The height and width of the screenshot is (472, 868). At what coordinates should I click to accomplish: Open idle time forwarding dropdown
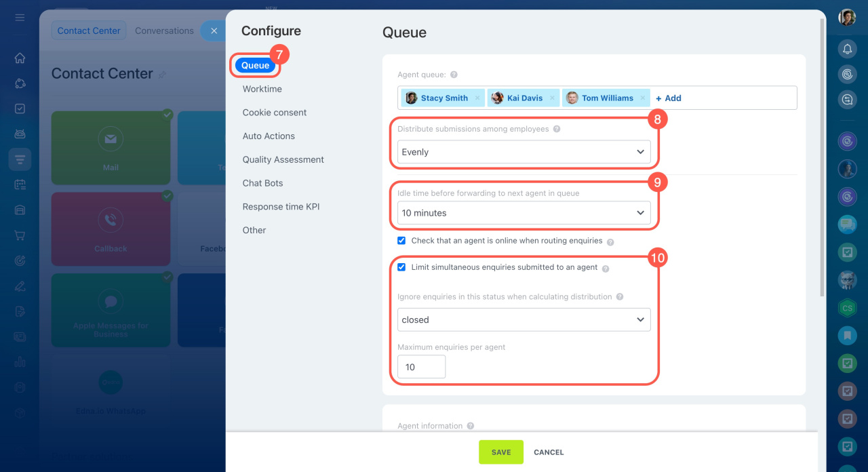coord(524,213)
